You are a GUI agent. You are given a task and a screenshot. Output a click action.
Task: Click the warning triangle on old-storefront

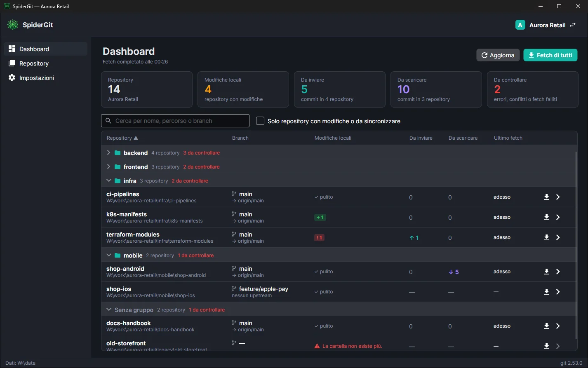coord(317,346)
